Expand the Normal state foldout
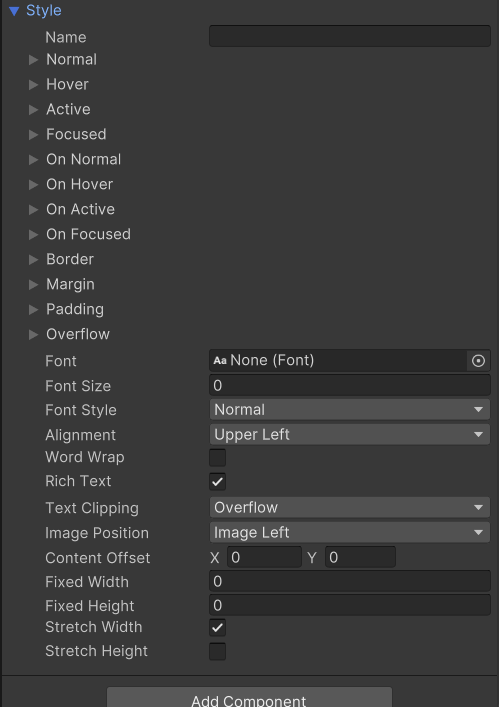Image resolution: width=499 pixels, height=707 pixels. click(x=33, y=60)
